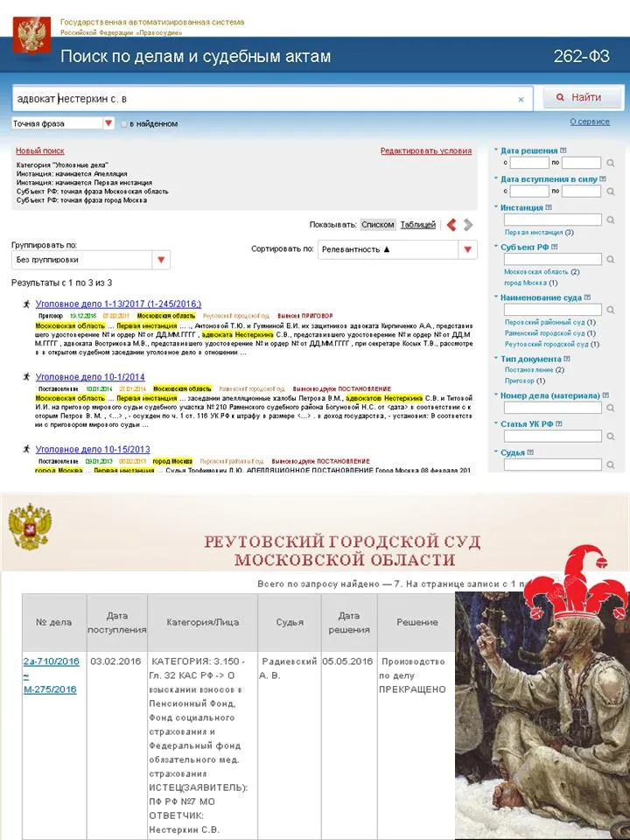The width and height of the screenshot is (630, 840).
Task: Open material link 'М-275/2016'
Action: [51, 689]
